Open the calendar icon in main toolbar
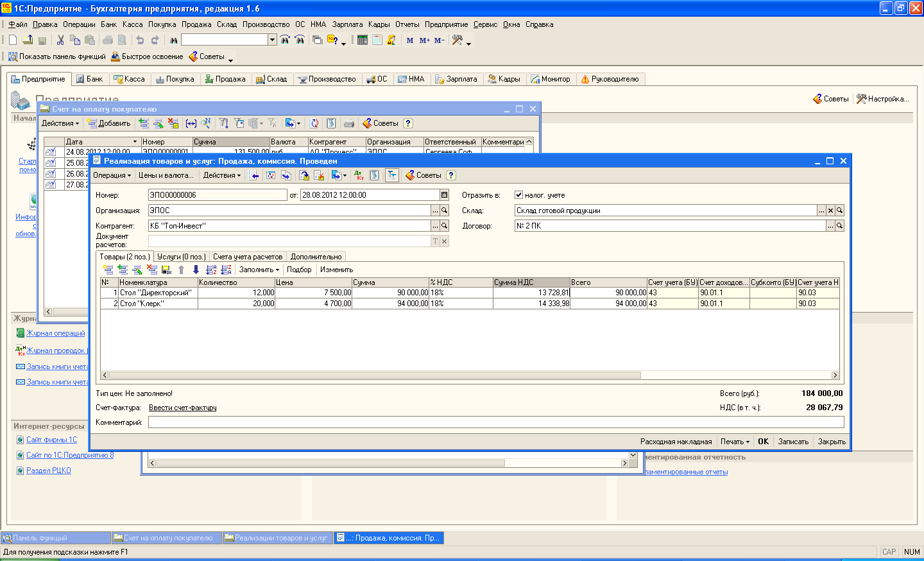 (377, 40)
